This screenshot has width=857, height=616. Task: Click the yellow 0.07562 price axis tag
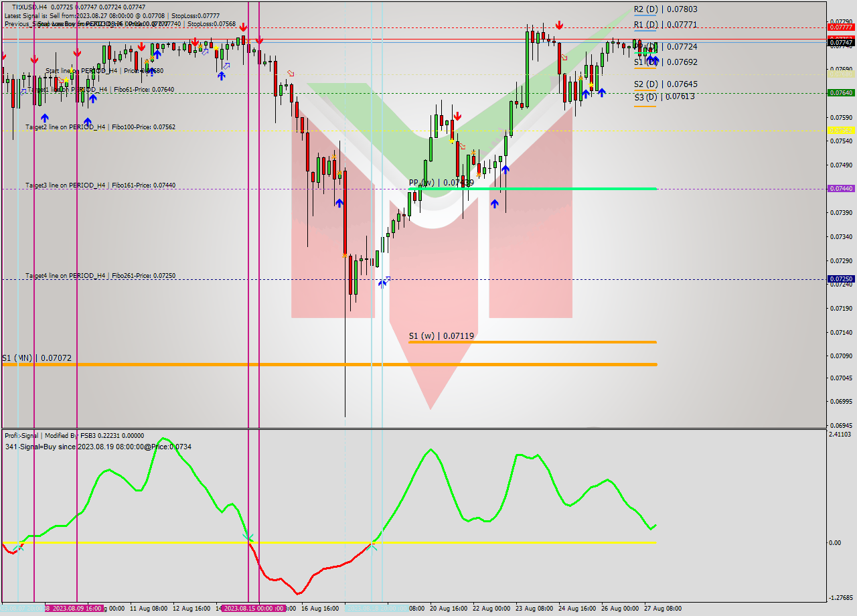[841, 130]
